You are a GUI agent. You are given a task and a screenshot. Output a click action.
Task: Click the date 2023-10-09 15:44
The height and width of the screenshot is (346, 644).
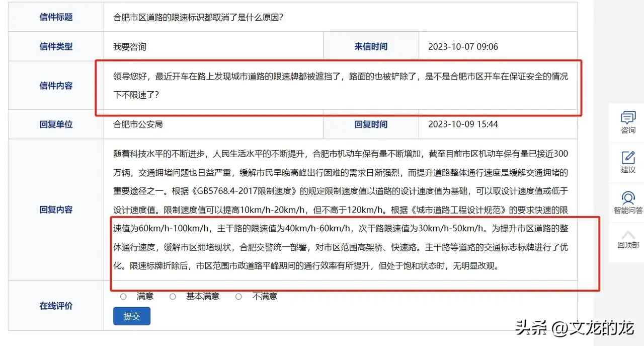(x=463, y=124)
